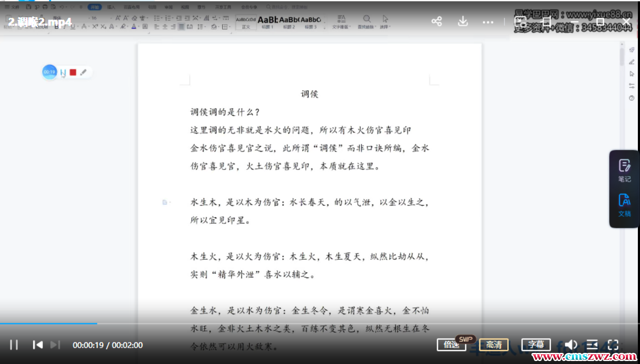Skip to the previous video

point(38,345)
